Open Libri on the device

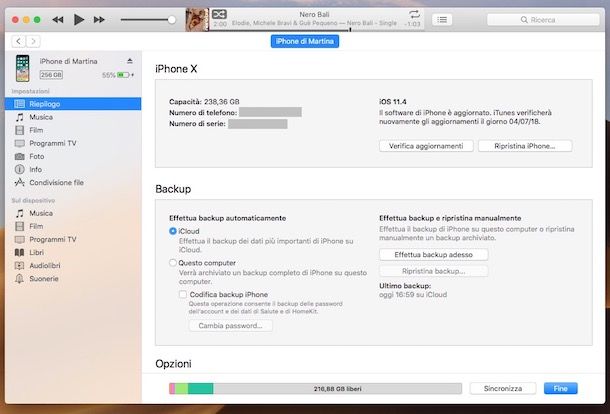(73, 253)
